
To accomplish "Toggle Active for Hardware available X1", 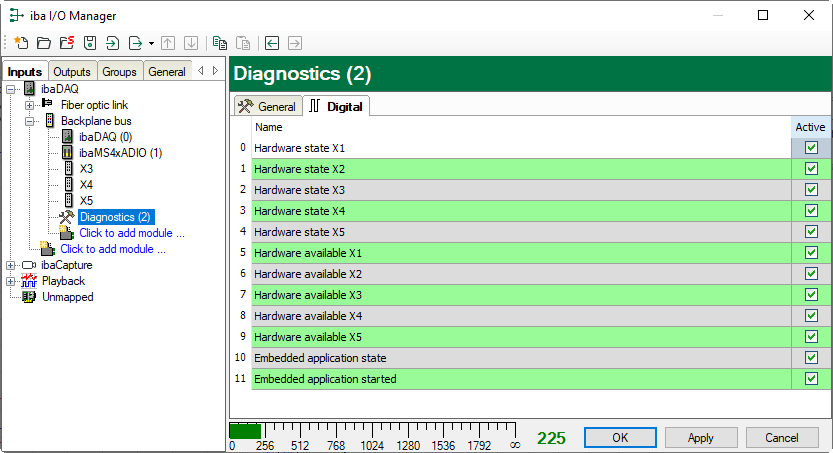I will (x=811, y=253).
